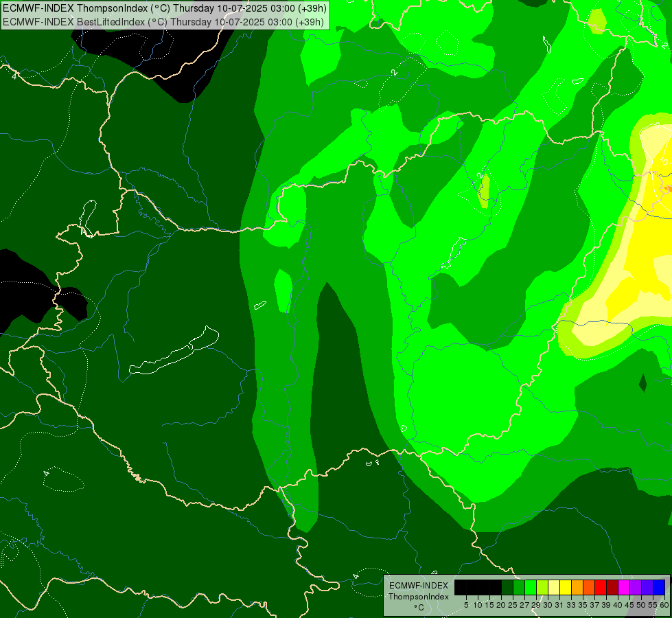Select the orange-red 35–37 legend swatch
Screen dimensions: 672x618
589,587
